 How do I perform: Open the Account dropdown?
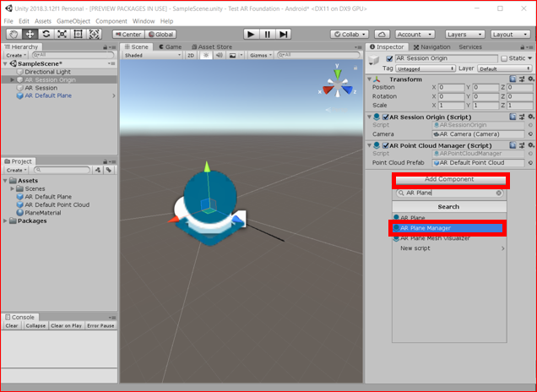(x=415, y=35)
